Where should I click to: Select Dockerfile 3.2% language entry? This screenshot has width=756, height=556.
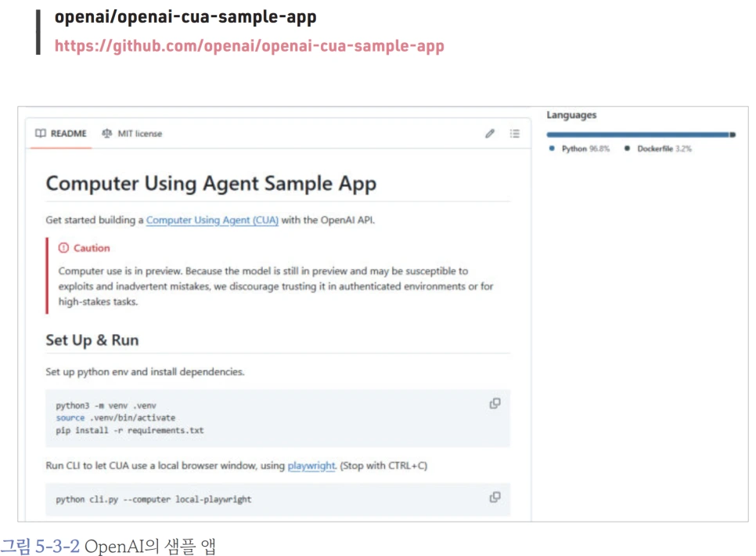coord(658,149)
